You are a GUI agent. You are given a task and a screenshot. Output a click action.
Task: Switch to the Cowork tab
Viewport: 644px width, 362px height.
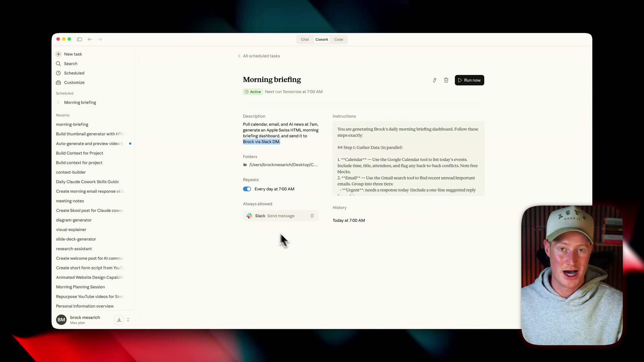[322, 40]
